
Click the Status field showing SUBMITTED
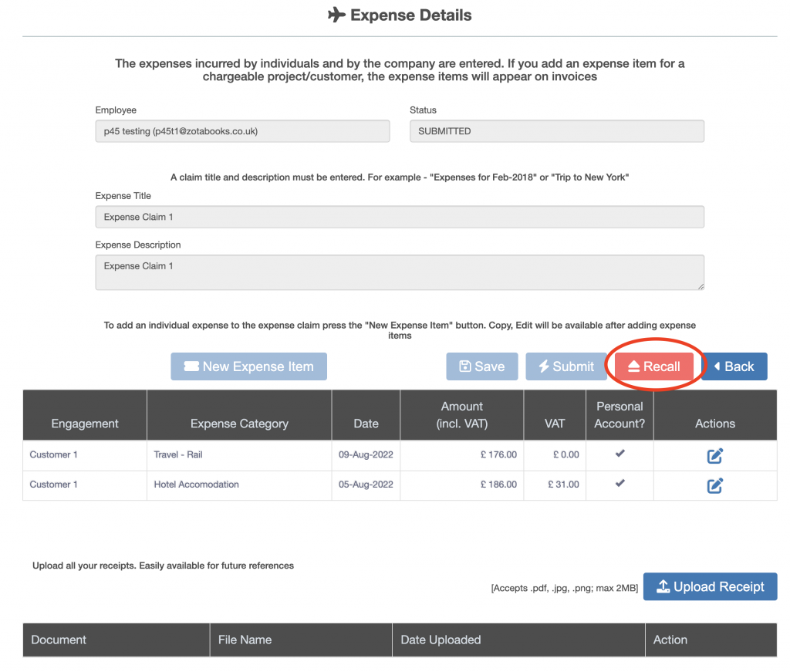[556, 131]
